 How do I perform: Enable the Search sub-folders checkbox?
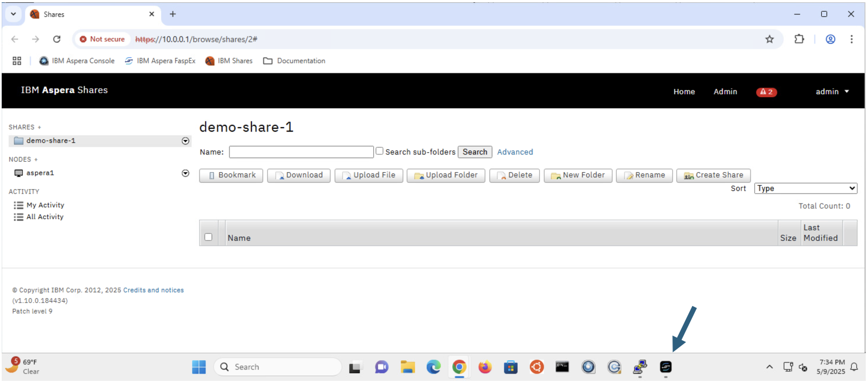point(379,151)
